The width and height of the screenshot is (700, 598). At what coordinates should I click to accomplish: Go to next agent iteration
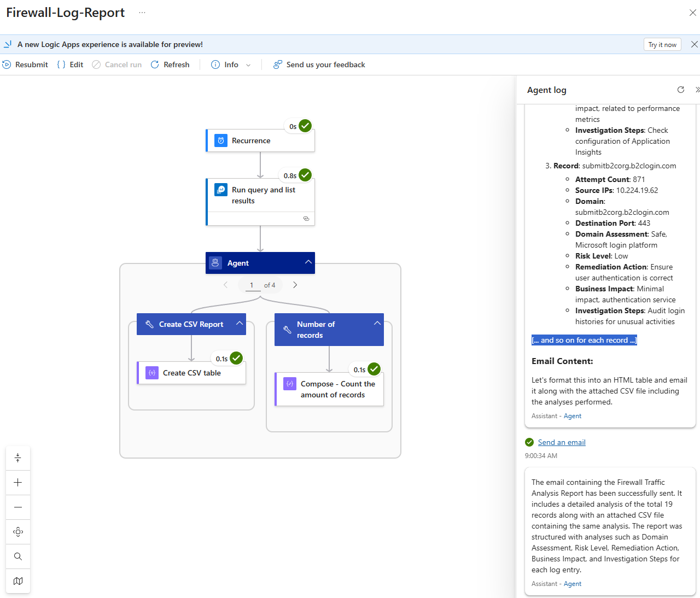[295, 285]
